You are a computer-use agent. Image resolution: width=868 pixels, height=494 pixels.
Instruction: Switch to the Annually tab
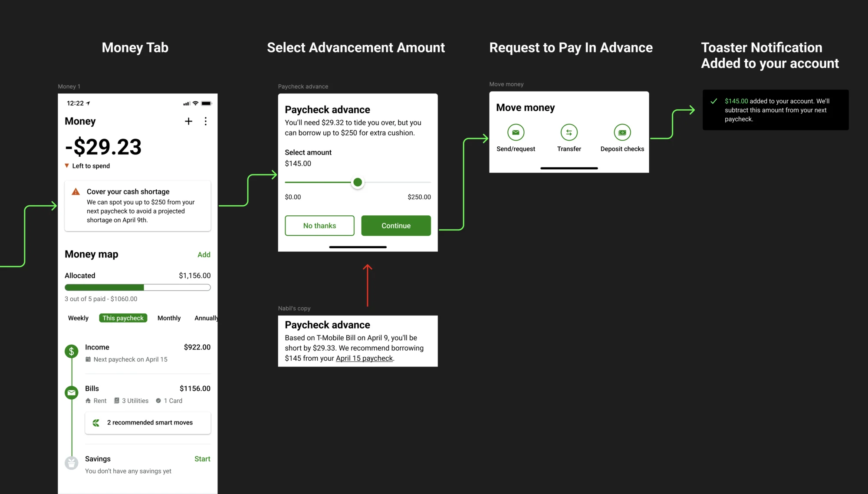point(206,318)
